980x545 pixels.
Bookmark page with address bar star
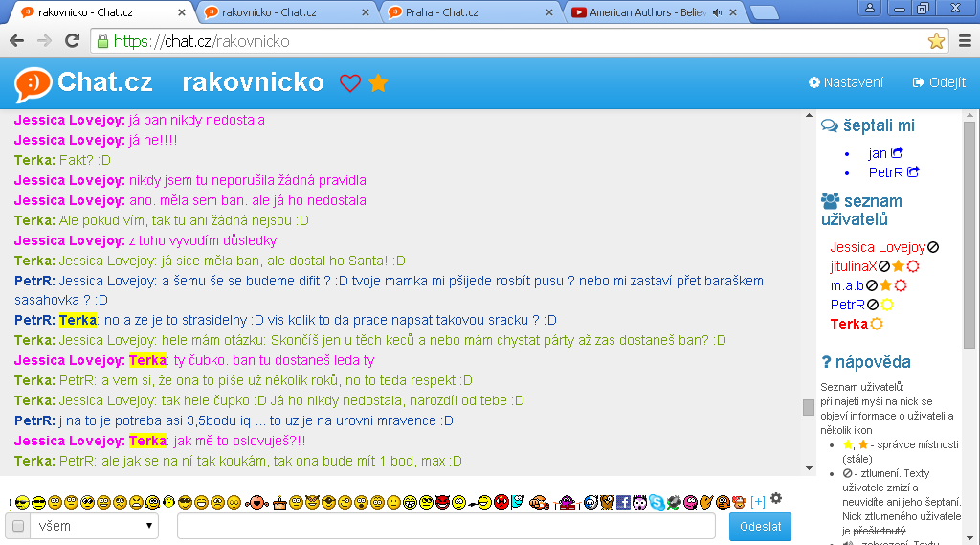(936, 41)
